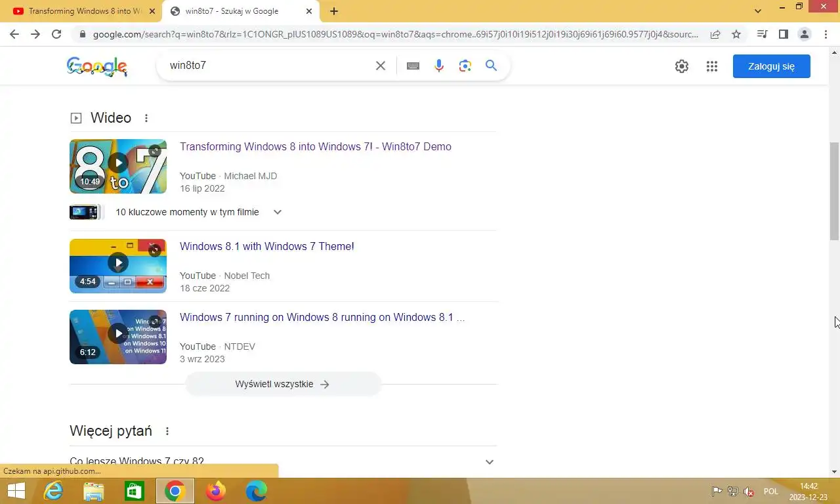Open Windows 7 running on Windows 8 link
Image resolution: width=840 pixels, height=504 pixels.
pos(322,318)
